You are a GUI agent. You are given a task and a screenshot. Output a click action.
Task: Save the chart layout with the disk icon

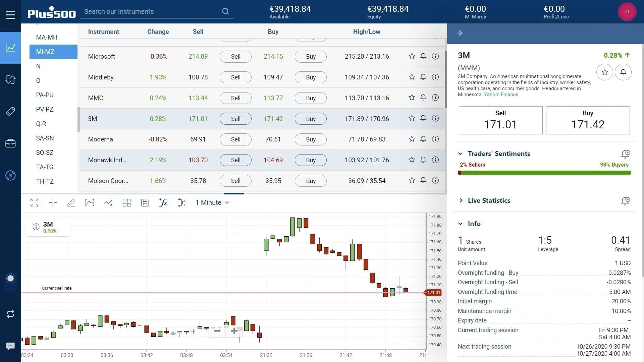point(145,202)
